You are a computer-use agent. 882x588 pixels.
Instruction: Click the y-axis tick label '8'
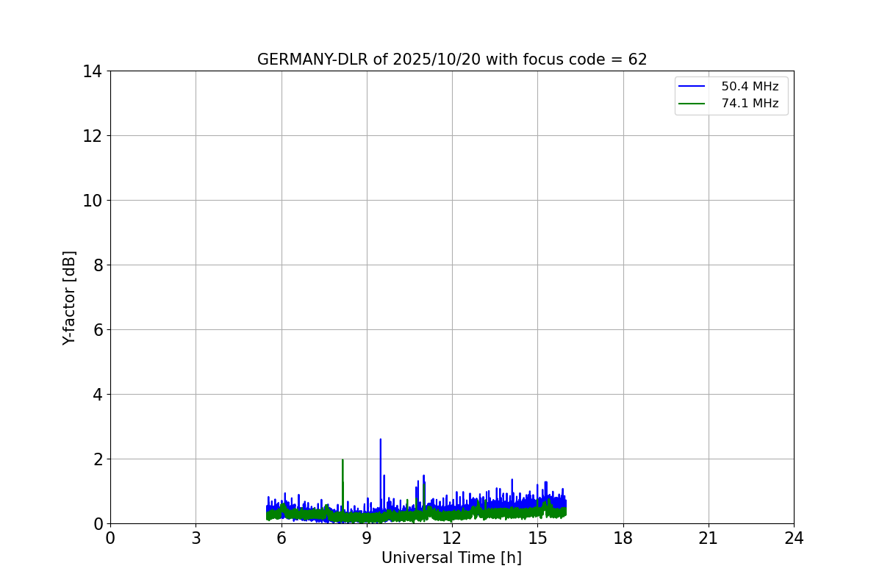click(x=97, y=265)
